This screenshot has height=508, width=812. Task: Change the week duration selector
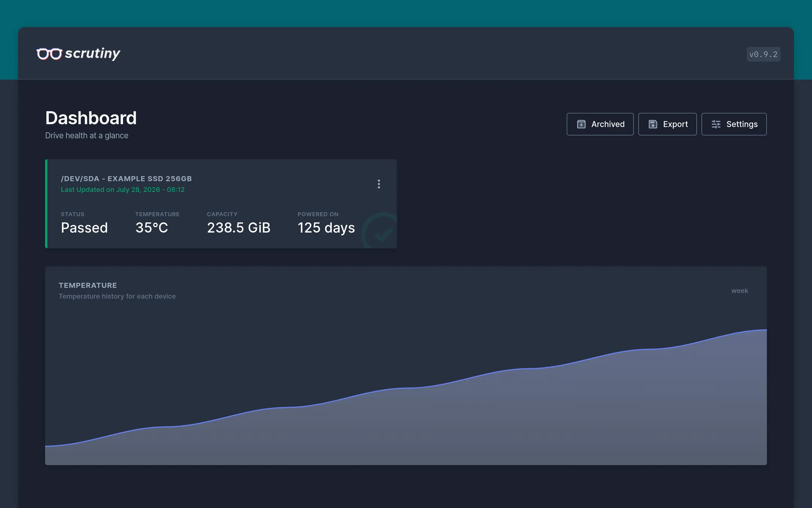click(739, 291)
